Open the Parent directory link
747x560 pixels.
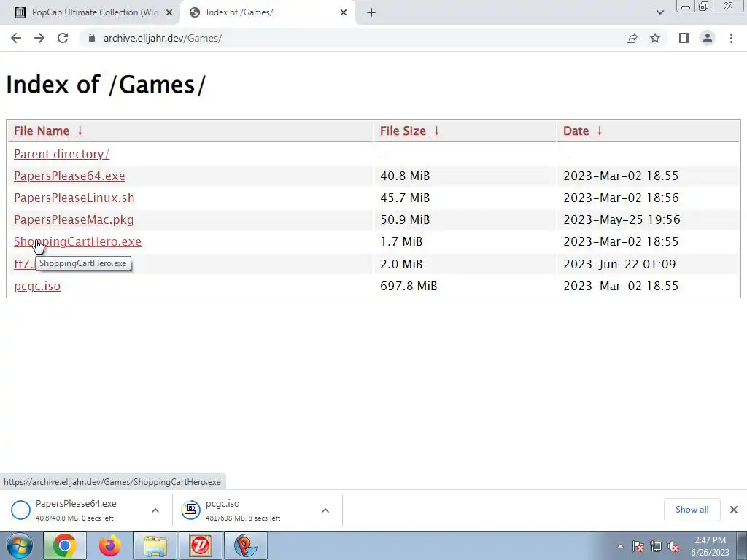click(x=61, y=155)
